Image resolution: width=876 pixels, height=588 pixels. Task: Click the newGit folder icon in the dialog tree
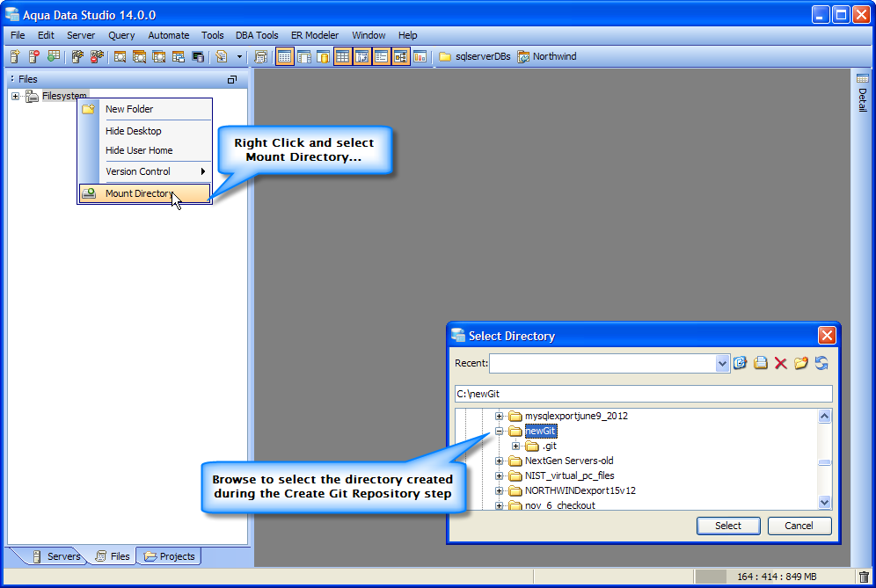(x=515, y=431)
